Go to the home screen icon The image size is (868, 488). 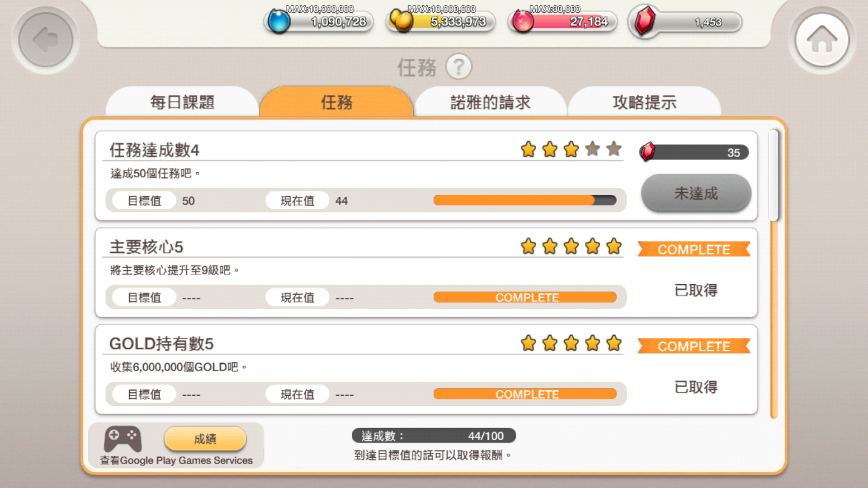tap(822, 40)
